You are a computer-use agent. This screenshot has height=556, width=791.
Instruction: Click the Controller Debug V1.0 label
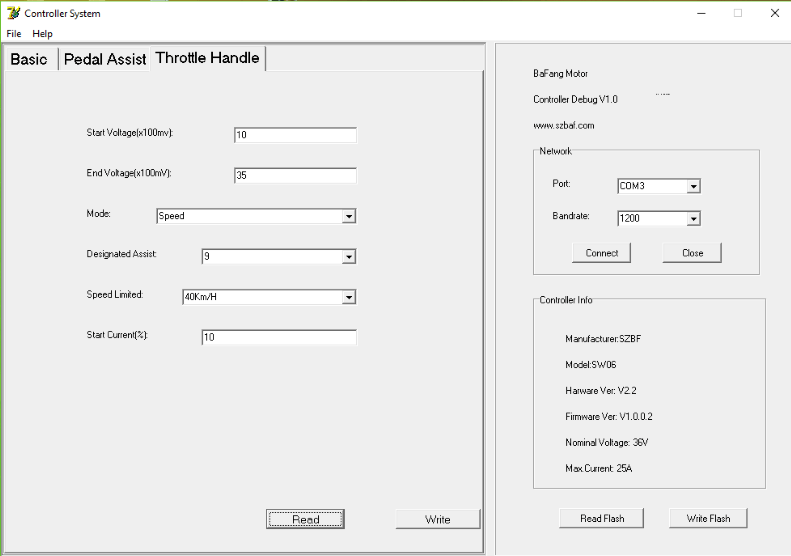[x=575, y=99]
